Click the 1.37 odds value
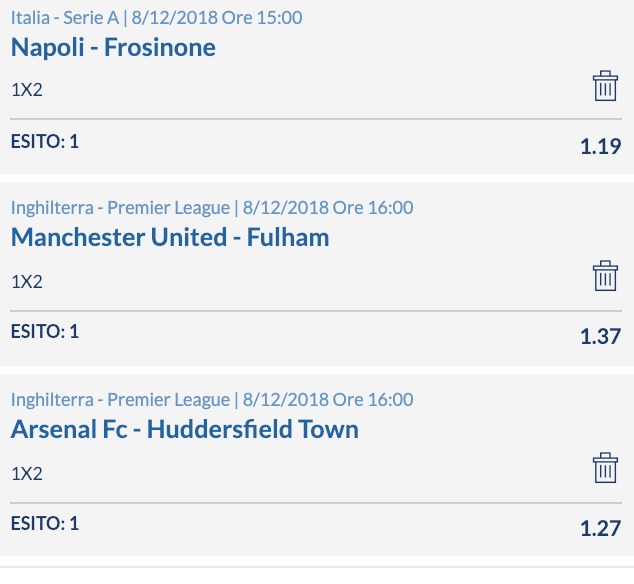634x584 pixels. 600,336
